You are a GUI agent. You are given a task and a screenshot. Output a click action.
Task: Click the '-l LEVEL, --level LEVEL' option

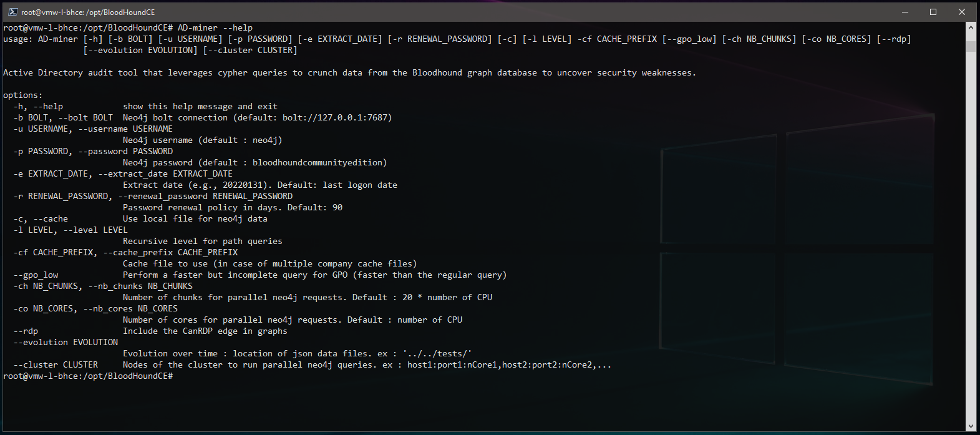pos(70,230)
